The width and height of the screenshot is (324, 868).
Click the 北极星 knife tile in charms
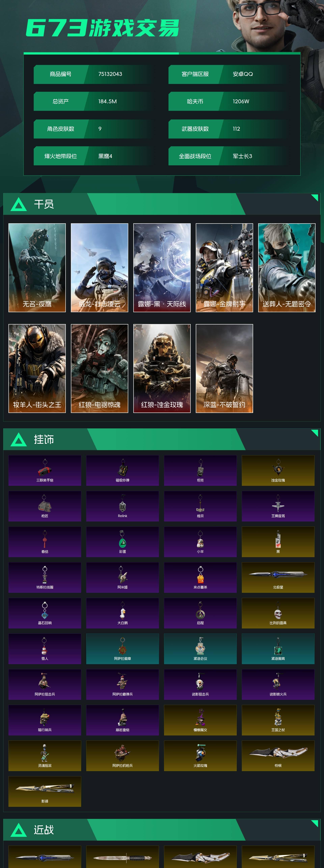click(x=278, y=578)
